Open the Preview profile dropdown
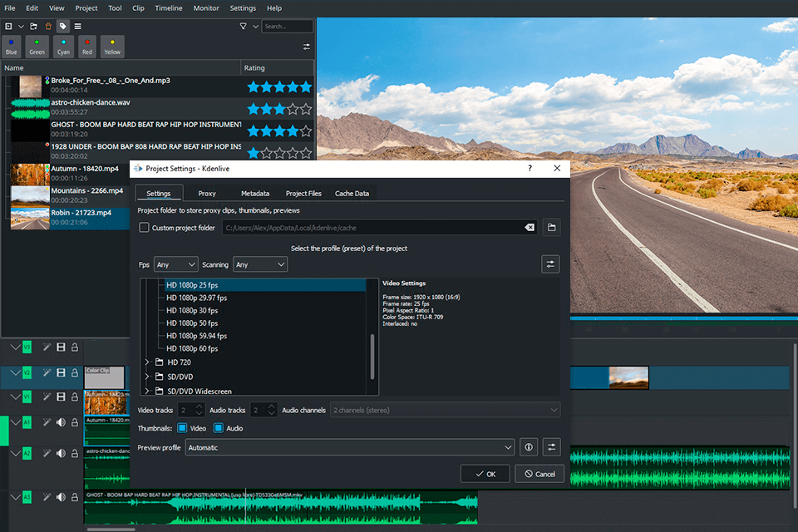This screenshot has height=532, width=798. tap(350, 447)
